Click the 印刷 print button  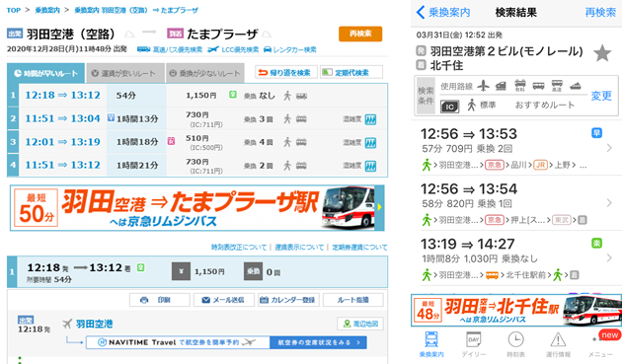point(160,300)
